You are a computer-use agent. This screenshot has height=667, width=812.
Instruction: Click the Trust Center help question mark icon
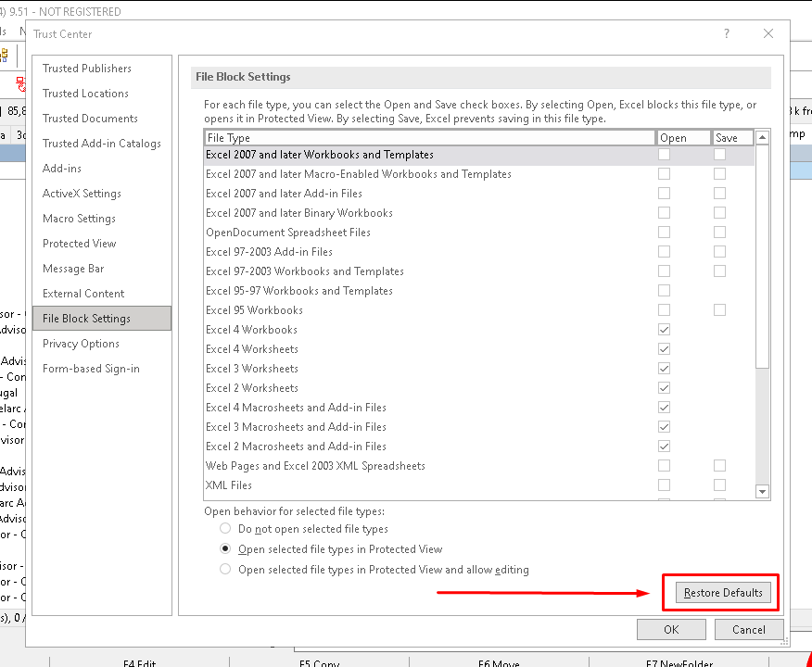(726, 33)
